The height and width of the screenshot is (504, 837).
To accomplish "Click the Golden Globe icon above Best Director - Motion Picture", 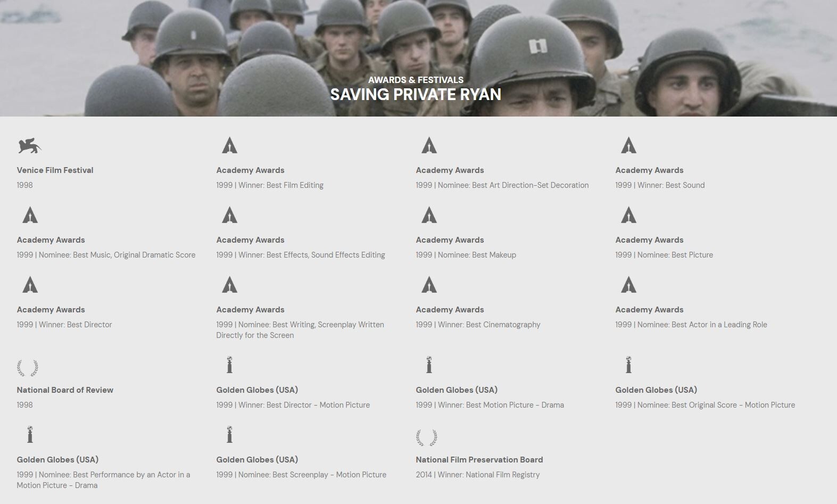I will [229, 365].
